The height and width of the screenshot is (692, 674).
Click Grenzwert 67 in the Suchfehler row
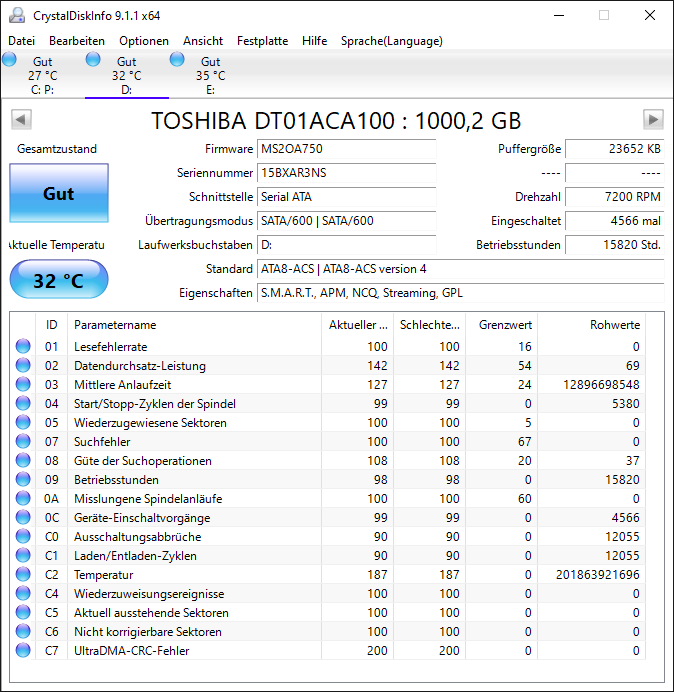[524, 441]
